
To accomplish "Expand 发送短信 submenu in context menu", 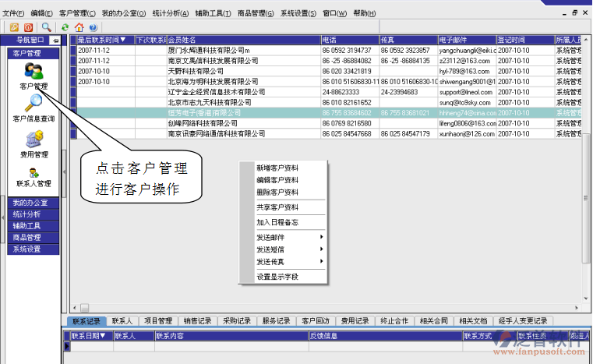I will pos(288,249).
